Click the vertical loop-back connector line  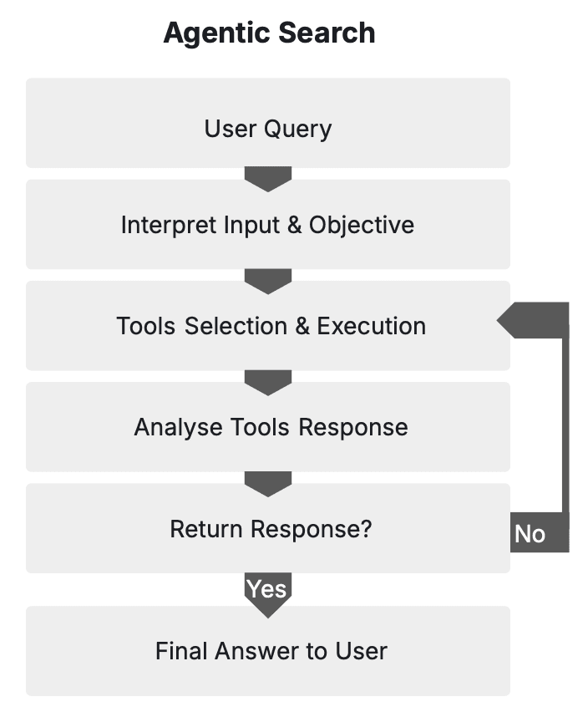pyautogui.click(x=565, y=418)
